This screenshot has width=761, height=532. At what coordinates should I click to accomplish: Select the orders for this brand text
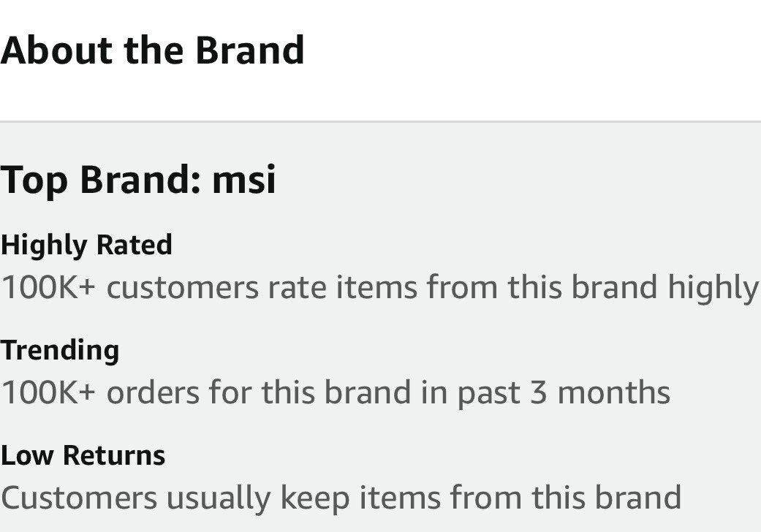click(336, 392)
